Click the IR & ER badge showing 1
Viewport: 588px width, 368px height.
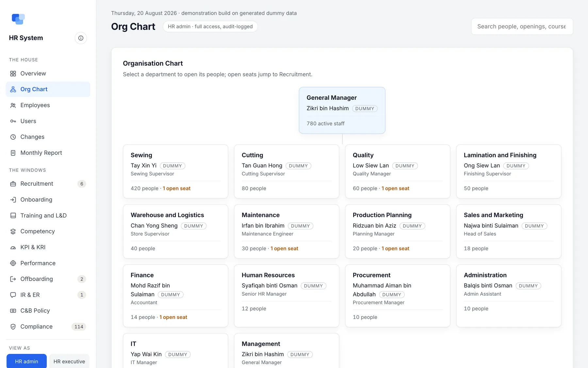[82, 295]
